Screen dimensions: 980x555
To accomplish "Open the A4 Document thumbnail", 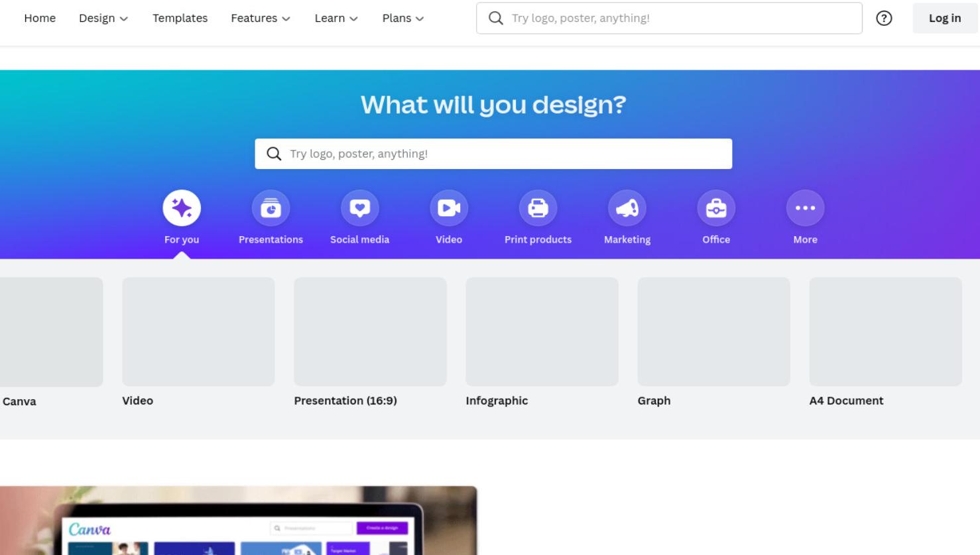I will tap(885, 332).
